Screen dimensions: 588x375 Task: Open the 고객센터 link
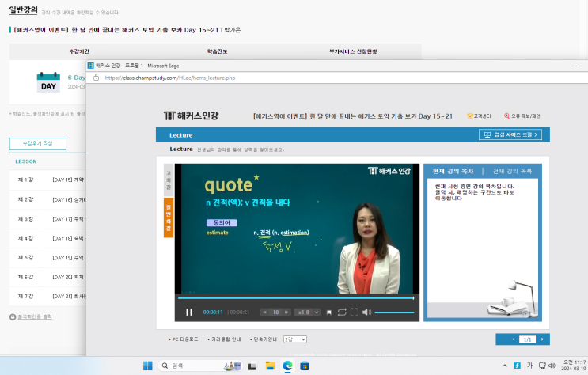pyautogui.click(x=479, y=116)
